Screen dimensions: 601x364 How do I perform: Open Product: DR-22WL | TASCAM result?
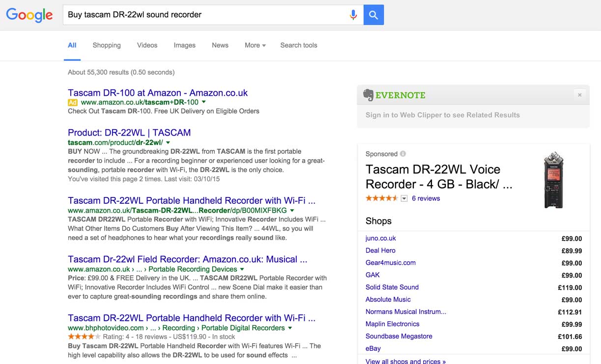coord(129,133)
